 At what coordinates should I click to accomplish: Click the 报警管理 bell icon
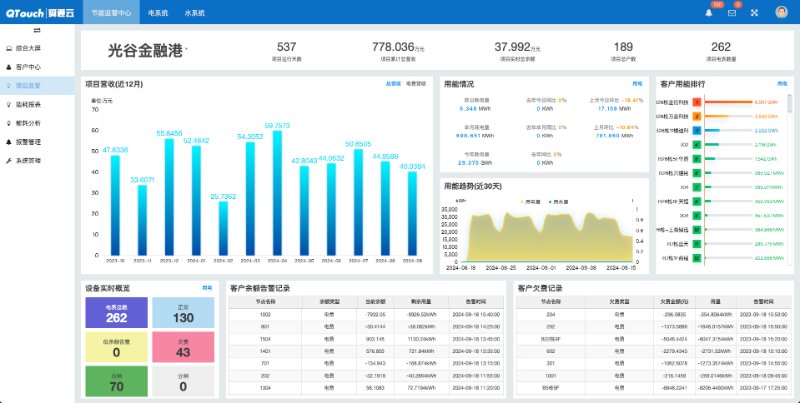(9, 142)
